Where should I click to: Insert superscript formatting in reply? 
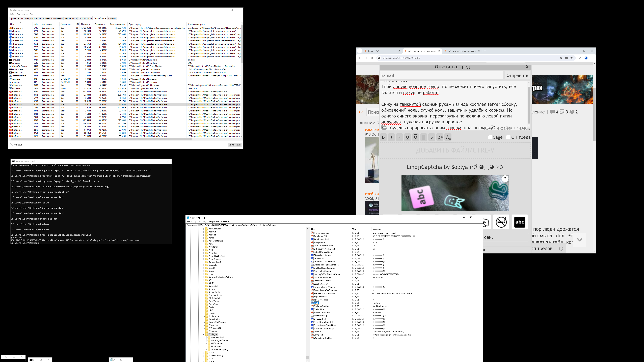(x=440, y=137)
